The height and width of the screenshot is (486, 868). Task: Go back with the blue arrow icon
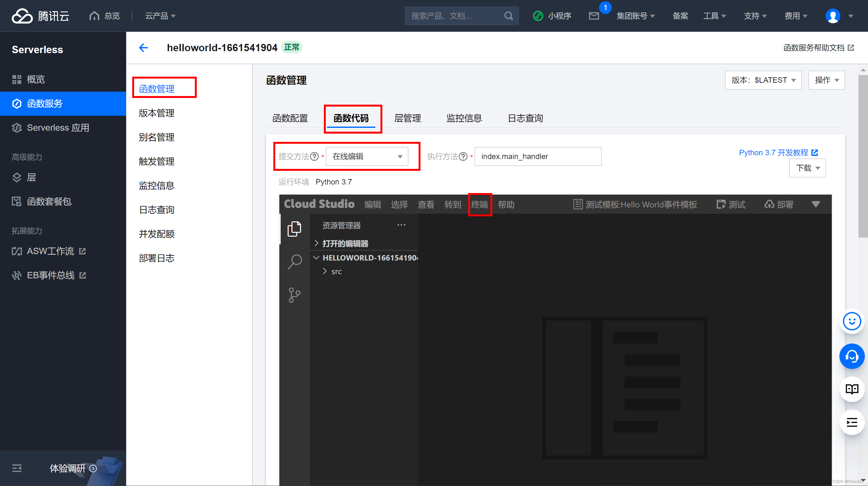(x=144, y=48)
